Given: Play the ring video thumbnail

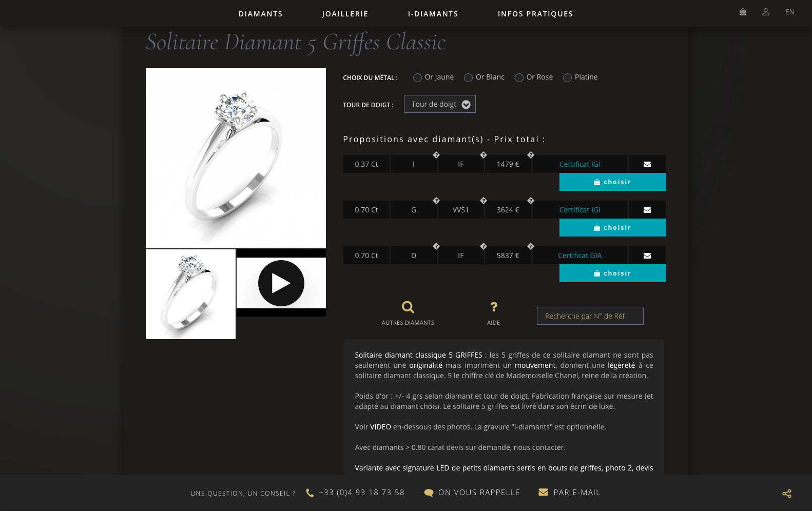Looking at the screenshot, I should pos(281,283).
